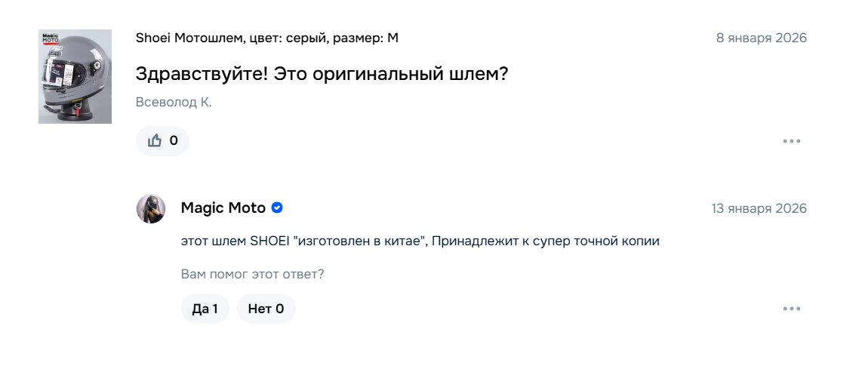Open the three-dot menu on Всеволод's question
868x369 pixels.
pos(791,141)
